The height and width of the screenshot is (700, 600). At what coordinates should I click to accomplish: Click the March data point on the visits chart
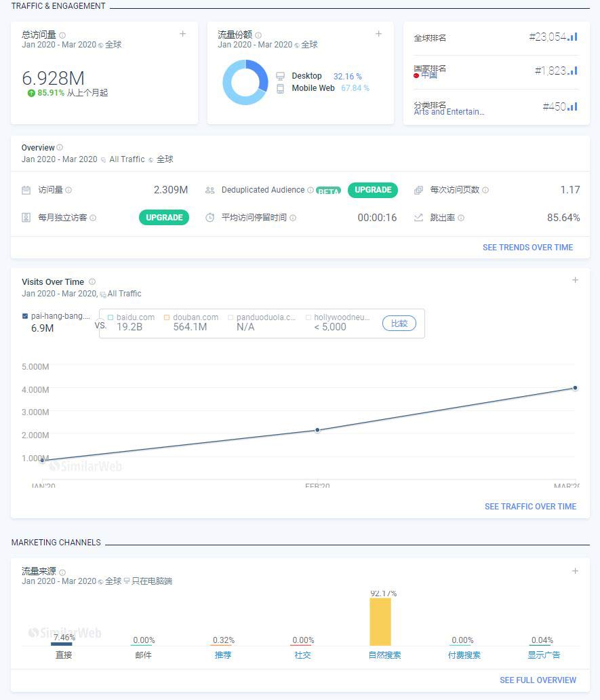coord(574,388)
